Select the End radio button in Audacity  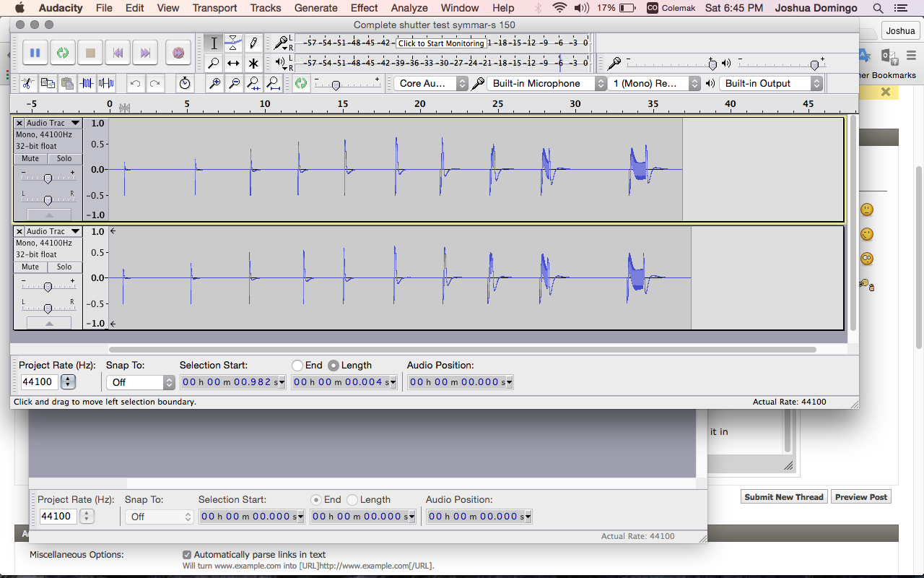point(297,366)
